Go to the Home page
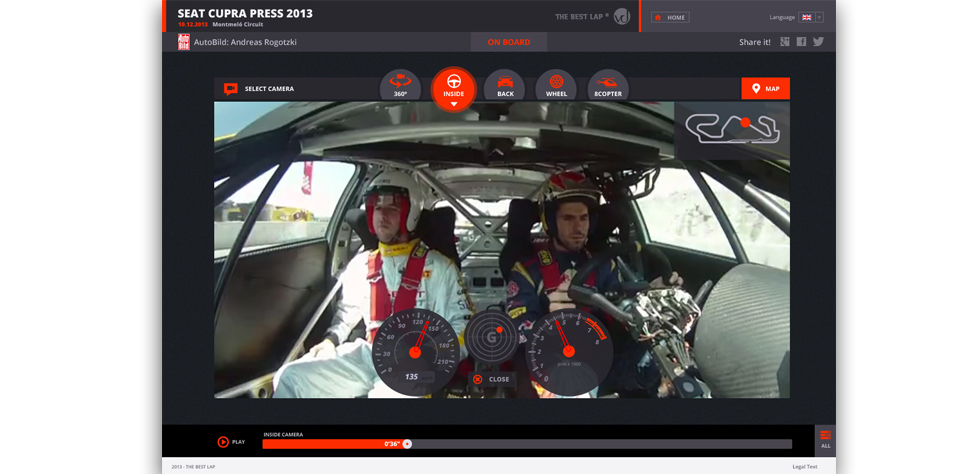 tap(670, 17)
